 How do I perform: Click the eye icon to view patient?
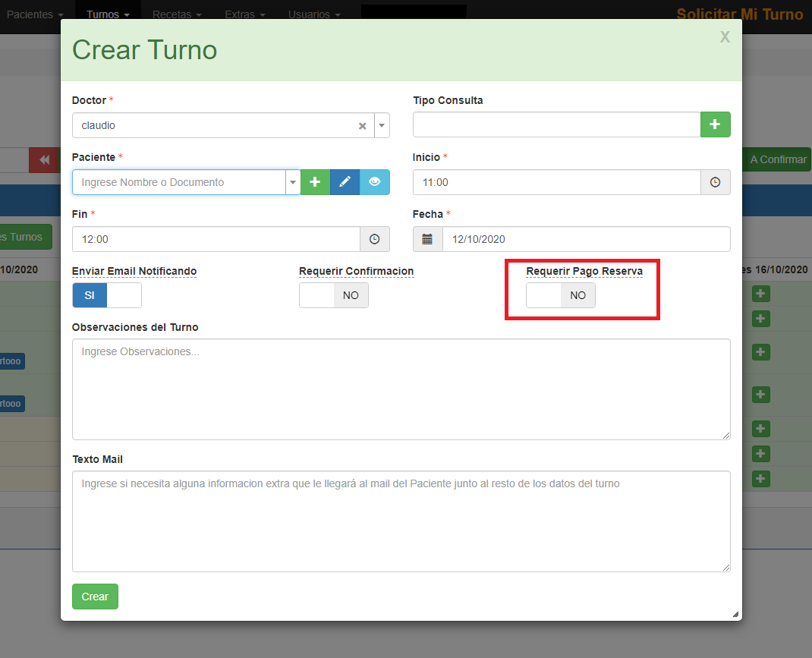374,182
